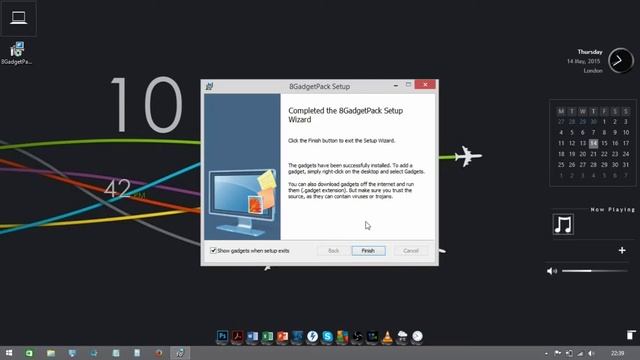Launch Adobe Acrobat from the dock
640x360 pixels.
point(238,336)
